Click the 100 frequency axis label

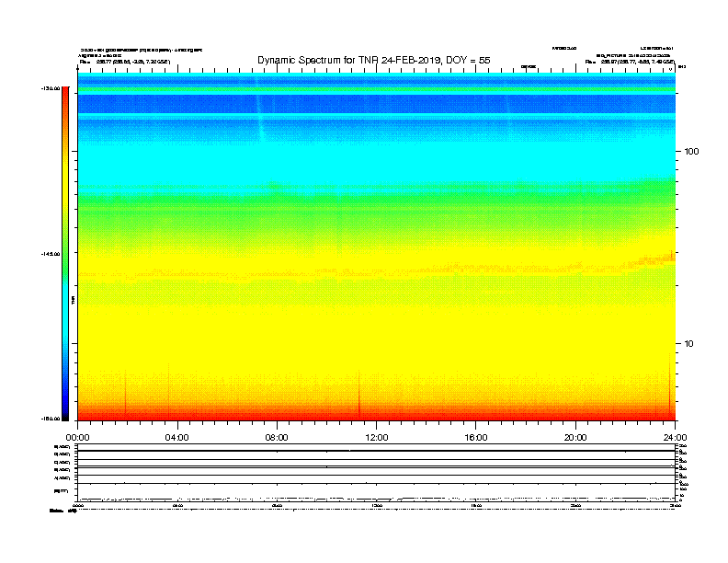691,152
